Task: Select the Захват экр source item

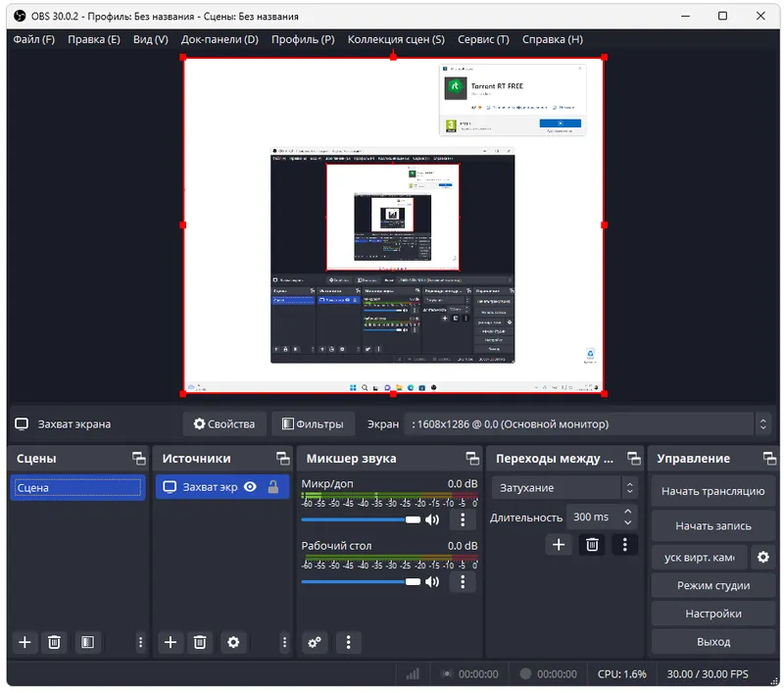Action: coord(222,487)
